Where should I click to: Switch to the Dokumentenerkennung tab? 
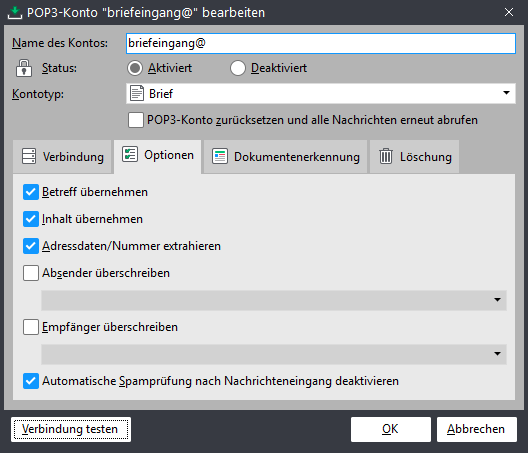pyautogui.click(x=286, y=157)
